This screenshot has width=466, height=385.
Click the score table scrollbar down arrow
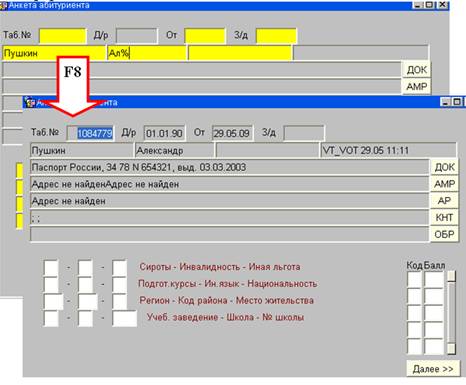(x=451, y=349)
